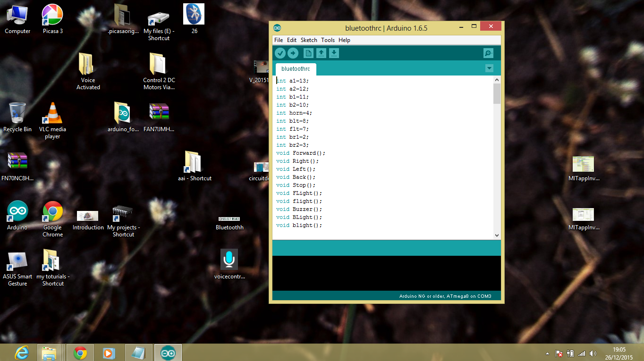The height and width of the screenshot is (361, 644).
Task: Click the board status "Arduino NG or older, ATmega8 on COM3"
Action: [x=445, y=296]
